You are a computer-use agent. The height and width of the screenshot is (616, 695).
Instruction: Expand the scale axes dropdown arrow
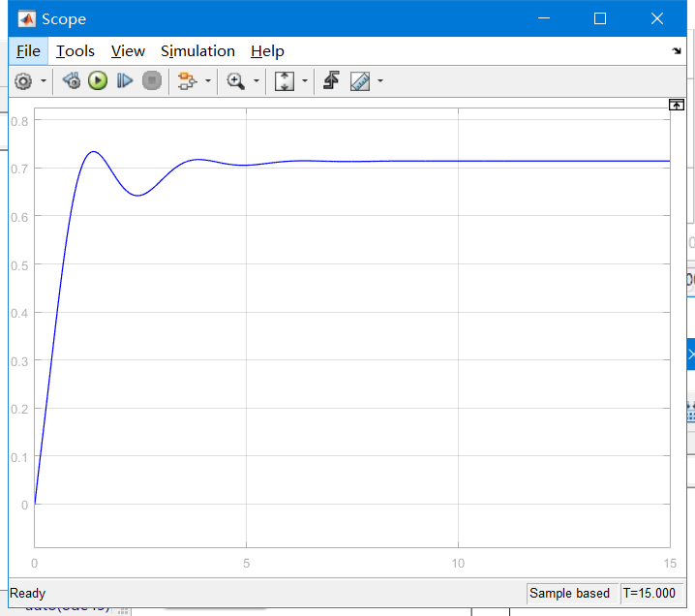point(305,81)
